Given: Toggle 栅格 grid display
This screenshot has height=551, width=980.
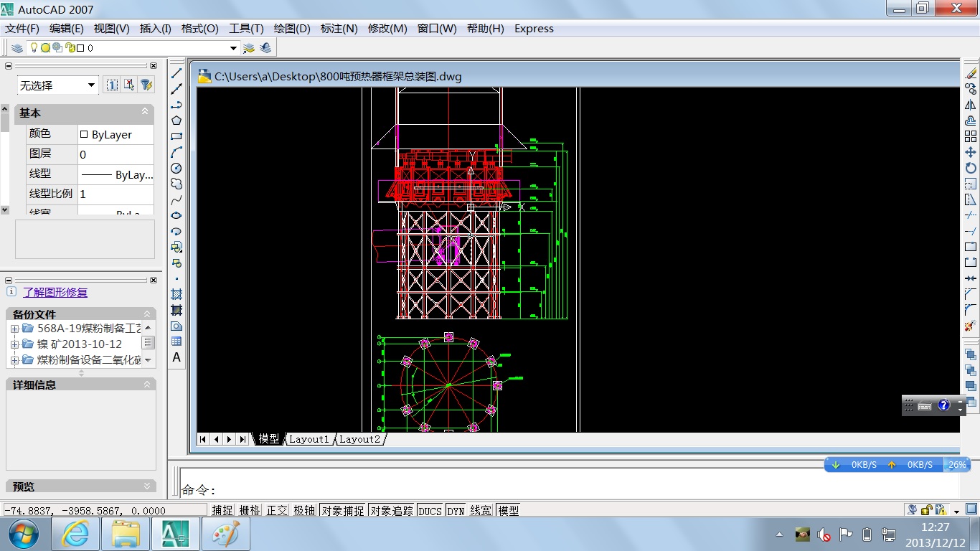Looking at the screenshot, I should click(250, 511).
